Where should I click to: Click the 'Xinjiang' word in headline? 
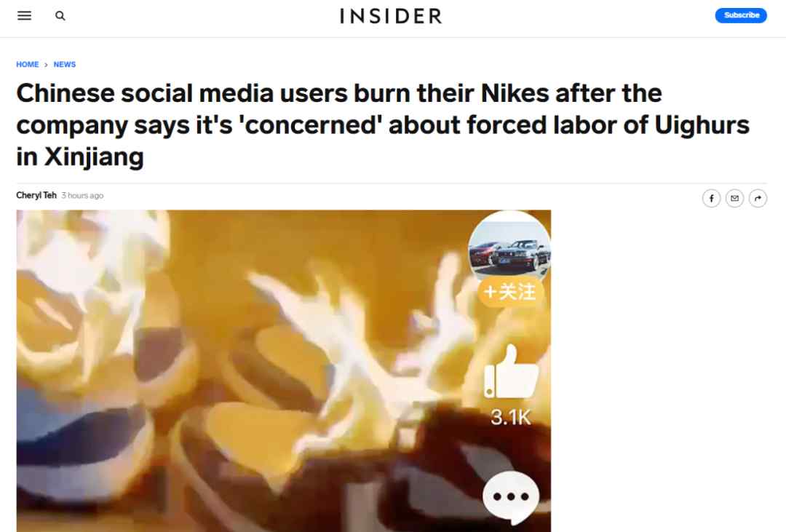click(94, 157)
